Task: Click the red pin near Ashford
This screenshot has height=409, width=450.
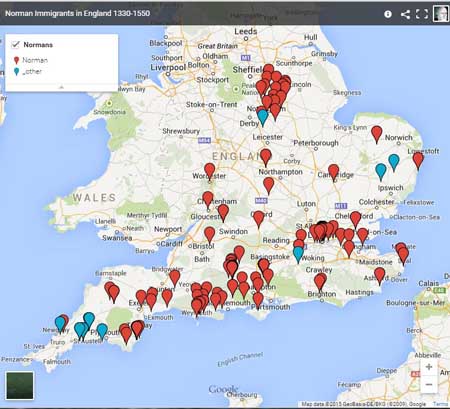Action: pos(380,276)
